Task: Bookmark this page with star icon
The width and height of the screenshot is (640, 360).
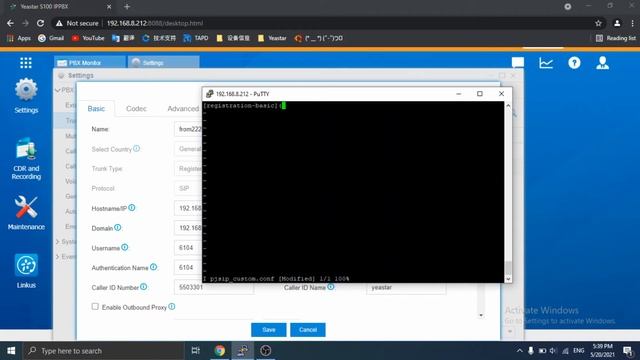Action: click(598, 23)
